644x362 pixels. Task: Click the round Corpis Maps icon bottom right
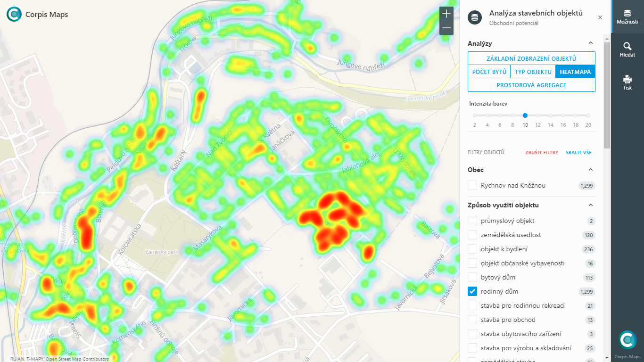627,339
